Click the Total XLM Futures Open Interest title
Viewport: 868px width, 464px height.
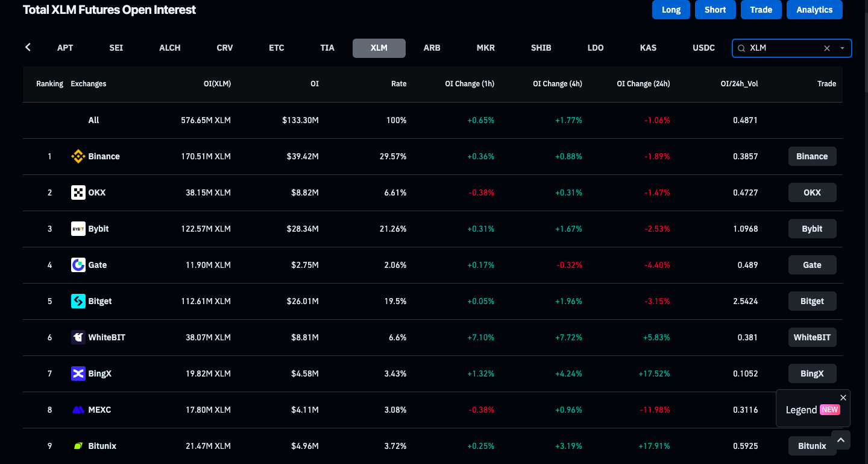pos(109,10)
